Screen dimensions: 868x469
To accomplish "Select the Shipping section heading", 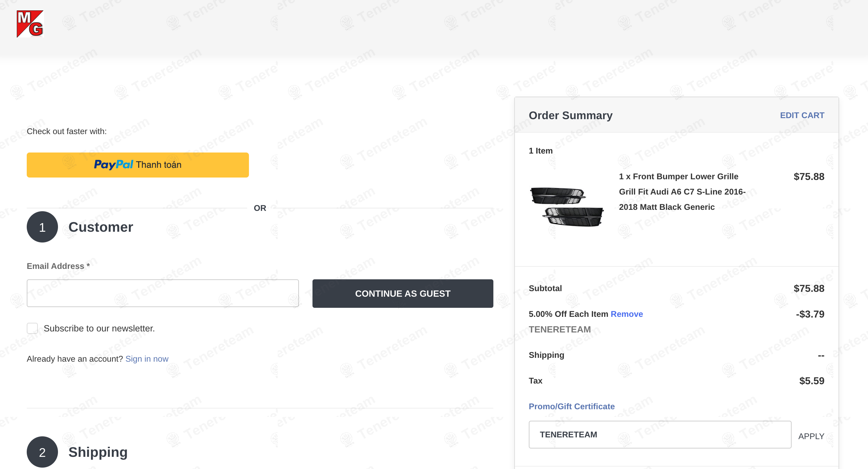I will point(98,452).
